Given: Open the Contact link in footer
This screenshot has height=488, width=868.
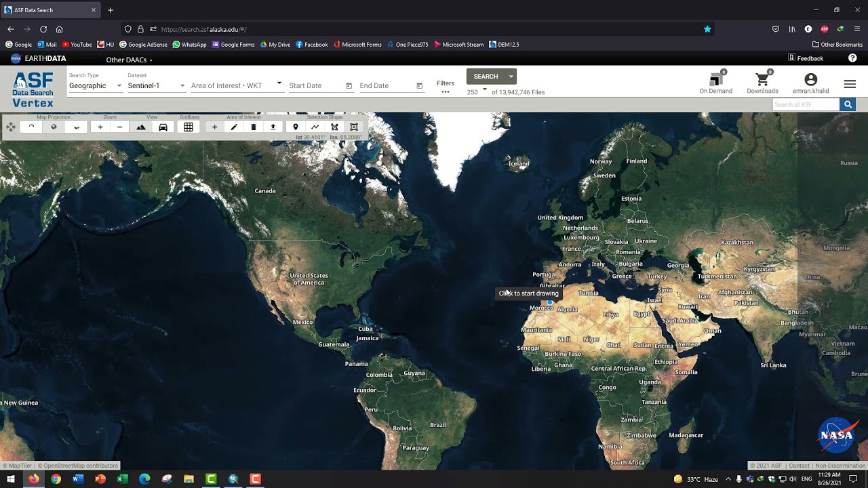Looking at the screenshot, I should pos(800,466).
